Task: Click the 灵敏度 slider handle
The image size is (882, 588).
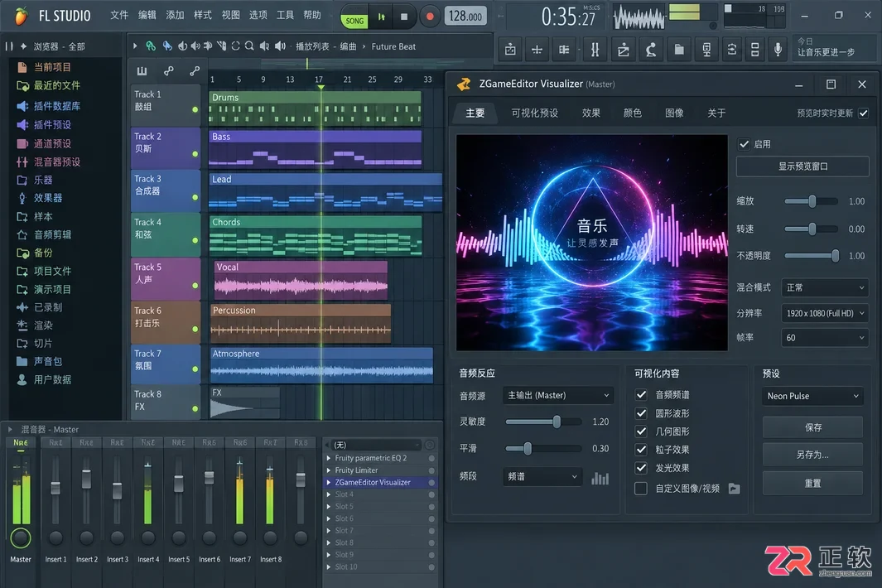Action: point(557,422)
